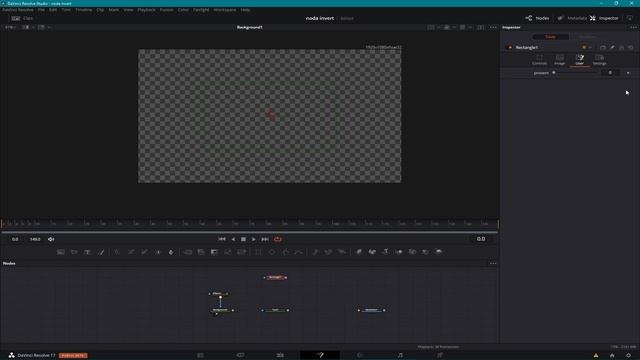640x360 pixels.
Task: Switch to the Tools tab in Inspector
Action: tap(550, 37)
